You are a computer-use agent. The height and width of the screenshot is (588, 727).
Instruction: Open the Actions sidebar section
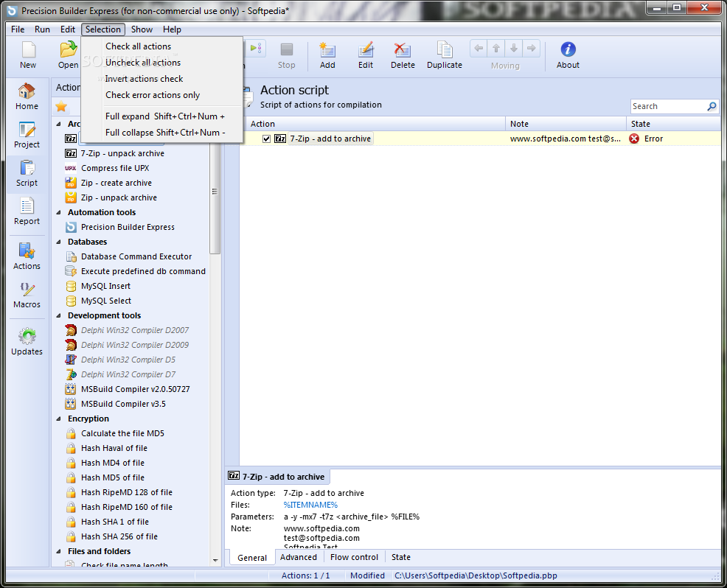pos(27,256)
